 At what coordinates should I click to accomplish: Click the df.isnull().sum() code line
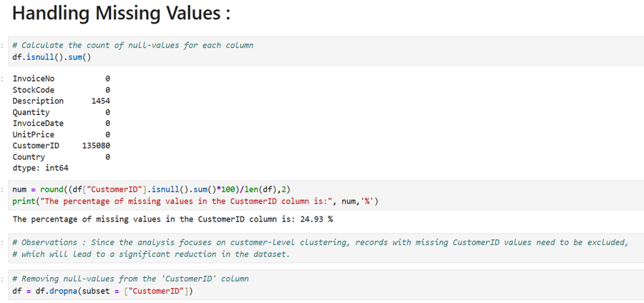click(52, 56)
